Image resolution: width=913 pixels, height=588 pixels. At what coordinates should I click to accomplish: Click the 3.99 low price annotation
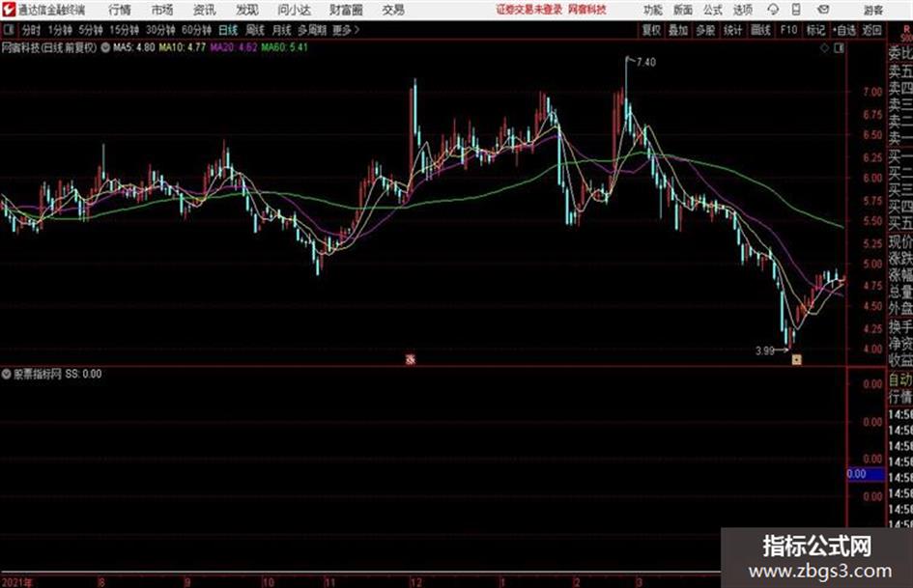coord(764,351)
